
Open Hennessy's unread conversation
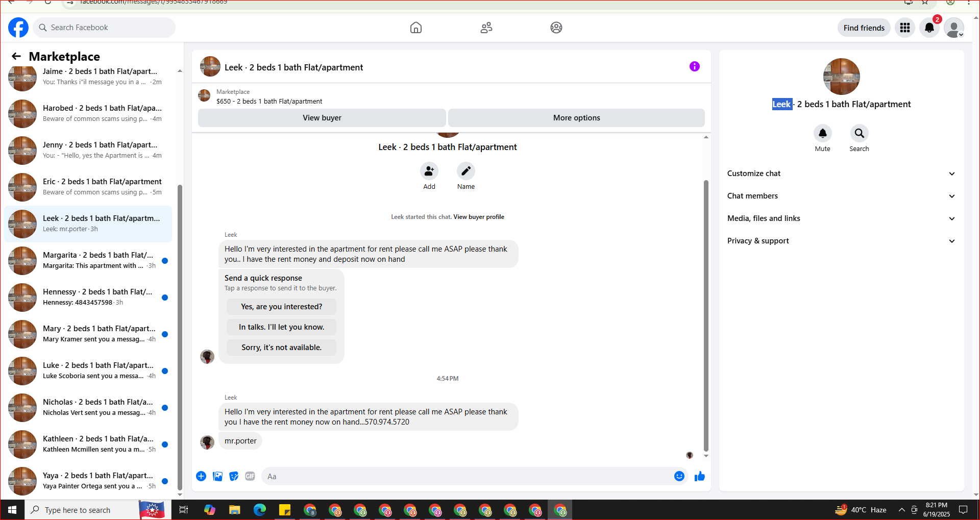click(x=88, y=298)
